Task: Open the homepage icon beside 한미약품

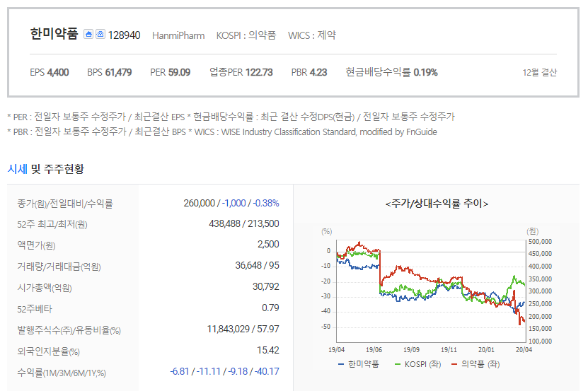Action: [x=88, y=34]
